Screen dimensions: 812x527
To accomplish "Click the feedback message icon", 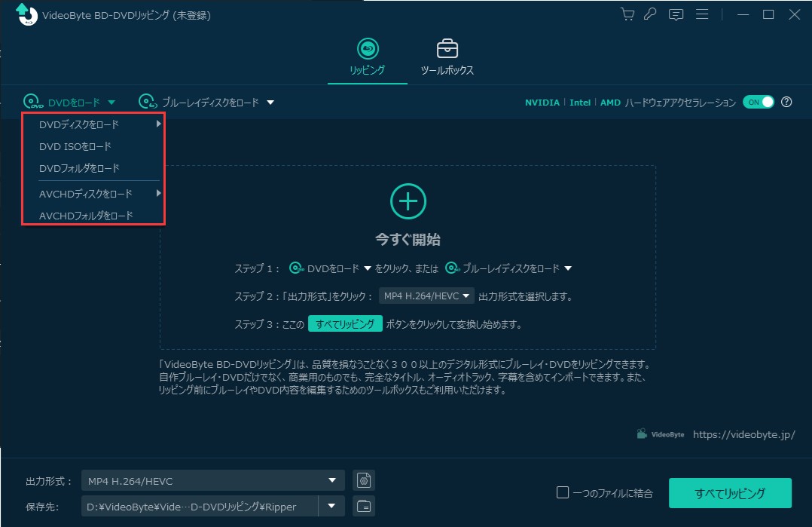I will tap(676, 14).
